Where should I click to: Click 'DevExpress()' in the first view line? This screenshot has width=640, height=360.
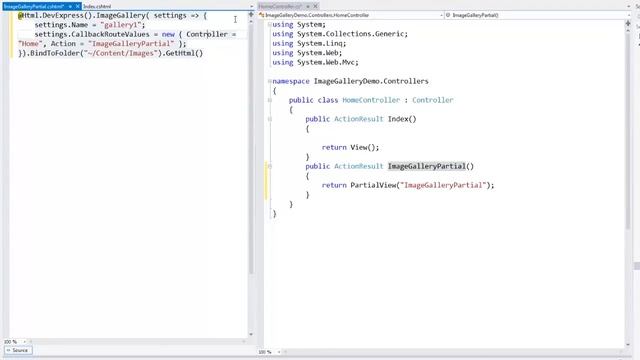(x=67, y=16)
